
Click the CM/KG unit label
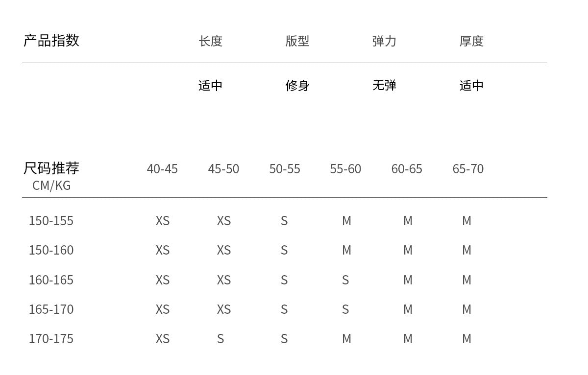51,186
